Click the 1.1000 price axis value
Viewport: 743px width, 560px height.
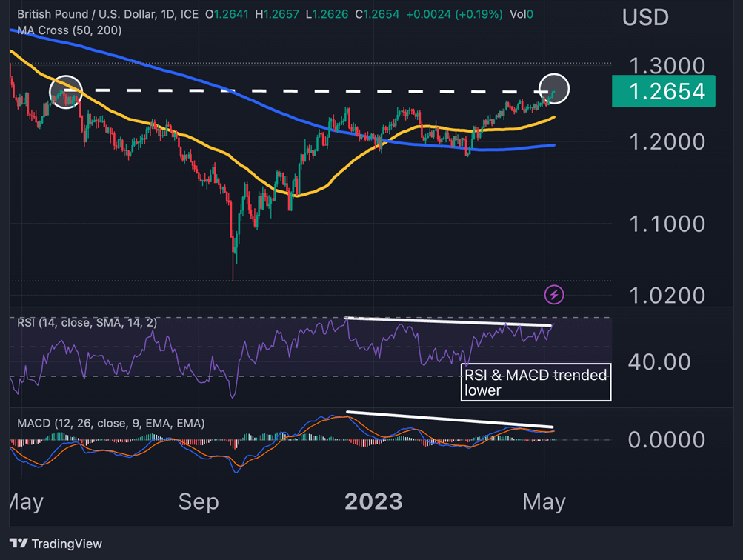(x=667, y=224)
